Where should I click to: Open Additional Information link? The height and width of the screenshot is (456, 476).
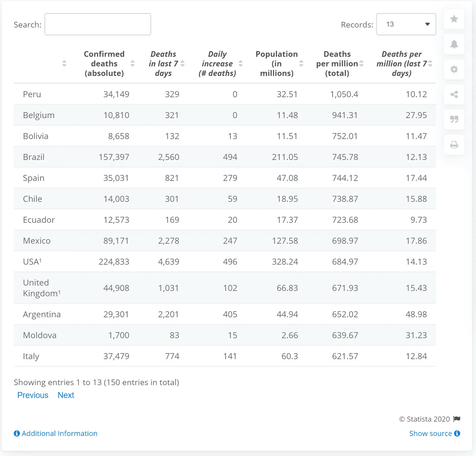59,433
